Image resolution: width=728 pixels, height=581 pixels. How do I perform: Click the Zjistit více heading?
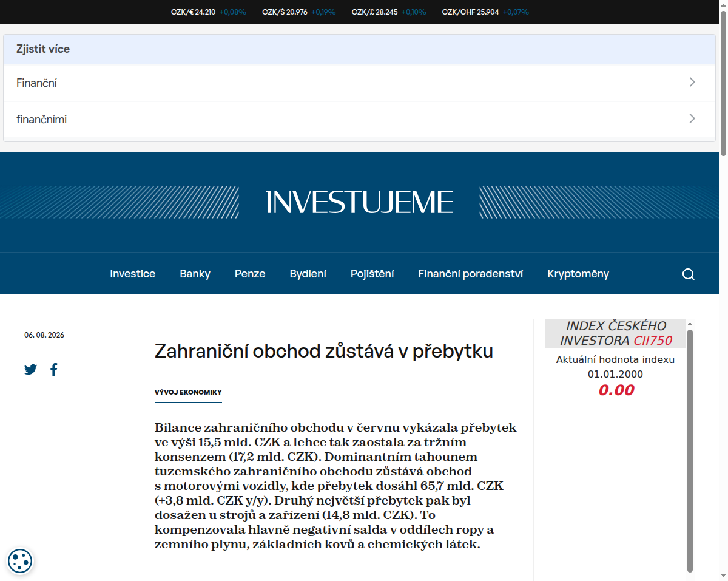[43, 49]
